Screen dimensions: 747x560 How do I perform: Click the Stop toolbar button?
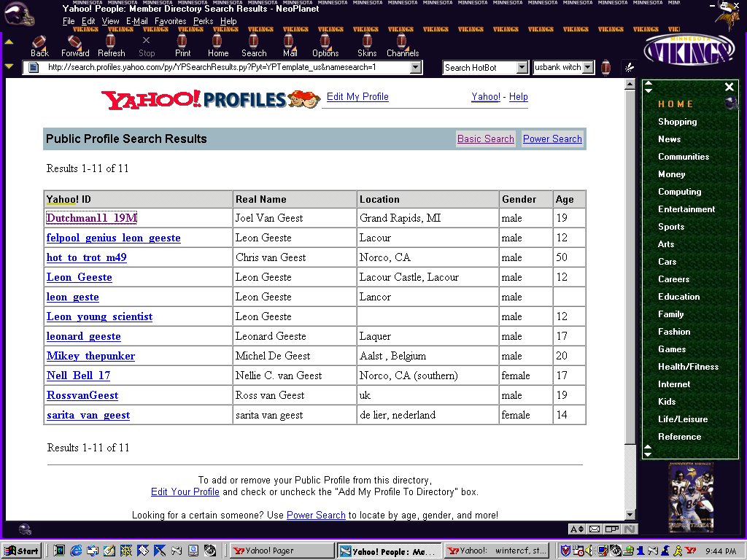146,46
